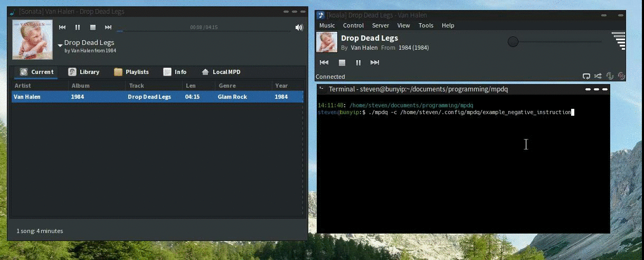This screenshot has width=644, height=260.
Task: Click Sonata title bar app icon
Action: tap(13, 12)
